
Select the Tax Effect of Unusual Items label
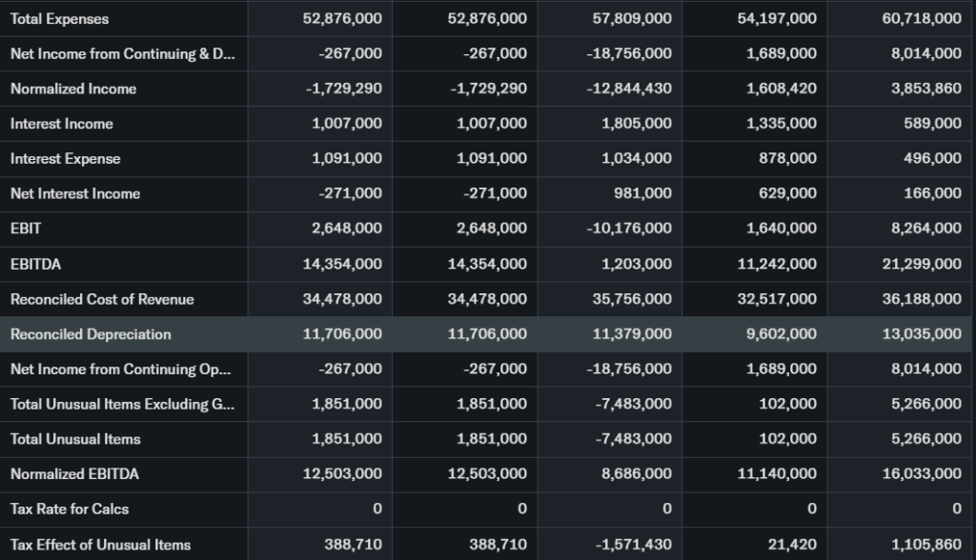100,545
